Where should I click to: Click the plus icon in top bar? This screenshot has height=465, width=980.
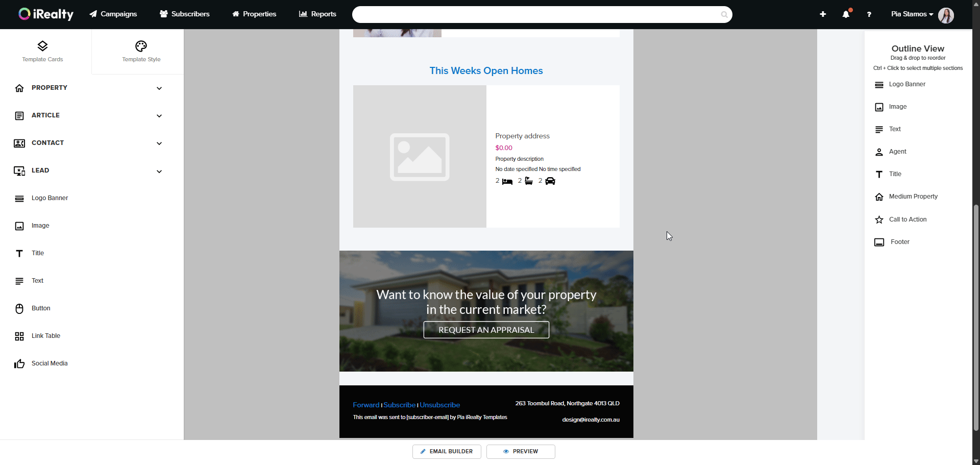pyautogui.click(x=823, y=14)
